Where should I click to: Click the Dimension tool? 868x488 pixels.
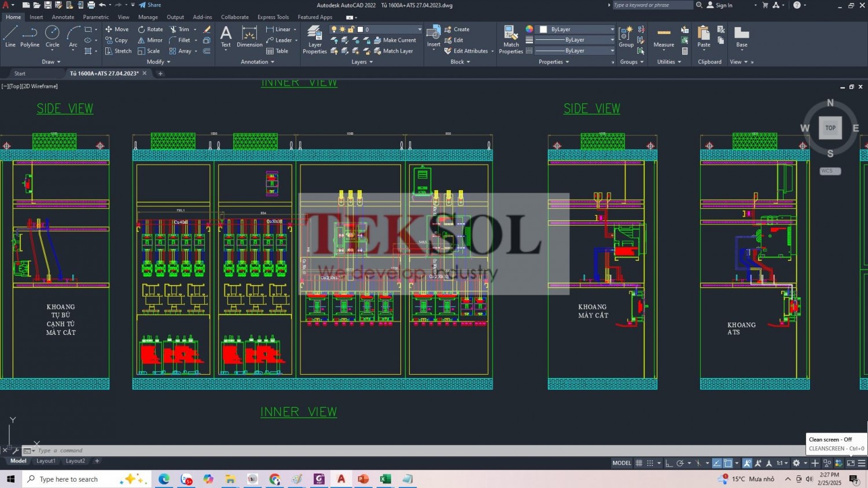[249, 36]
